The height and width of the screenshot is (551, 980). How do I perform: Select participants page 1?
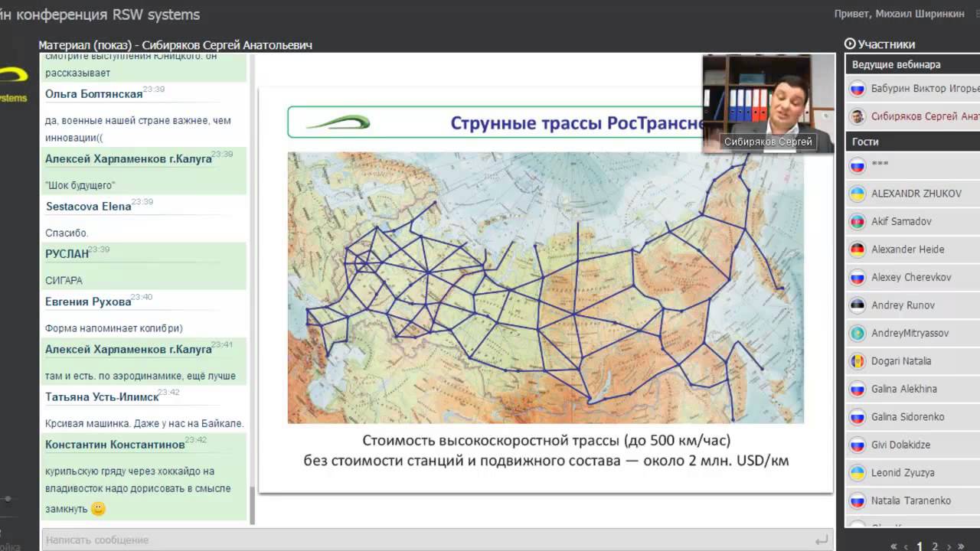(x=920, y=546)
